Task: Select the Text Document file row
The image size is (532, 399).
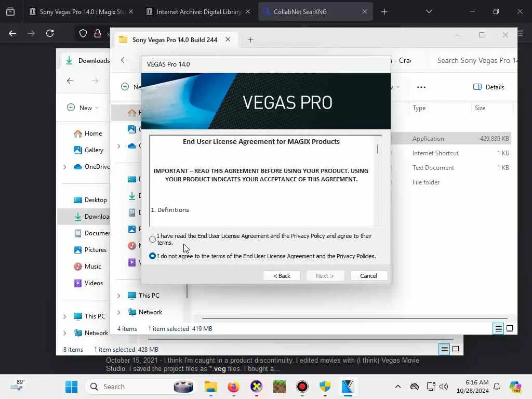Action: 450,168
